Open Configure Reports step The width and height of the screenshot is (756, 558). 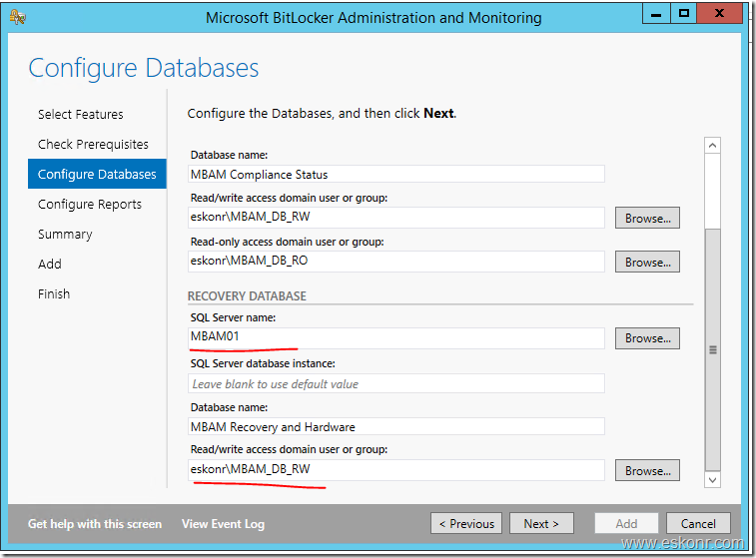tap(90, 205)
